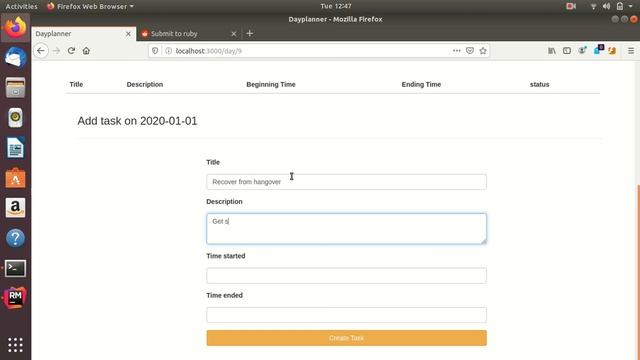Open the battery indicator in the top bar
This screenshot has width=640, height=360.
(x=620, y=6)
